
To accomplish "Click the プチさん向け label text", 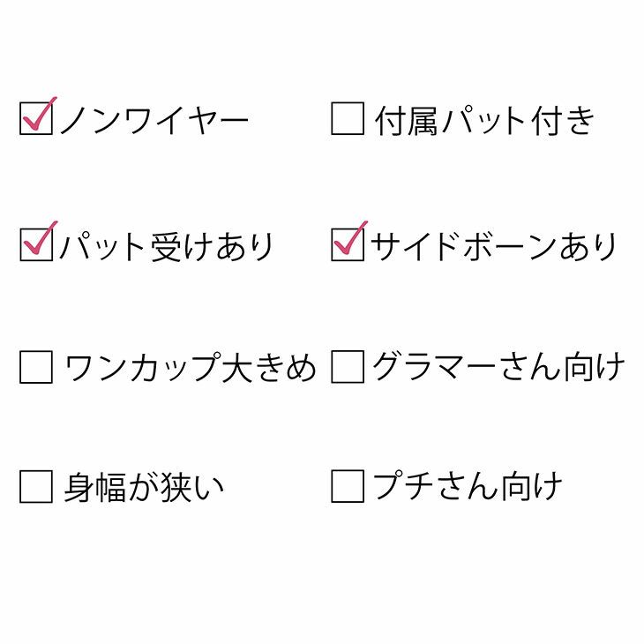I will pos(468,487).
